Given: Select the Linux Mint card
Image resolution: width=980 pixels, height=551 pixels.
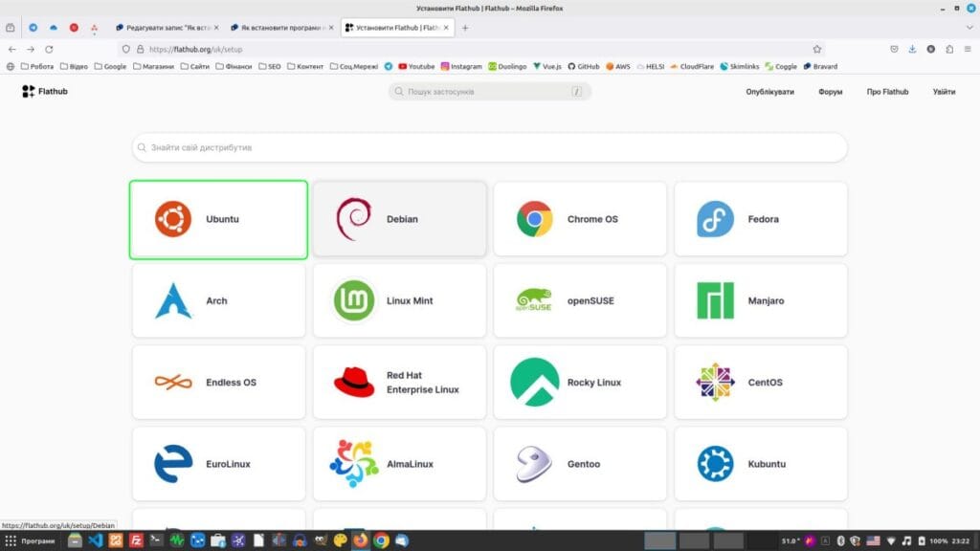Looking at the screenshot, I should (x=399, y=300).
